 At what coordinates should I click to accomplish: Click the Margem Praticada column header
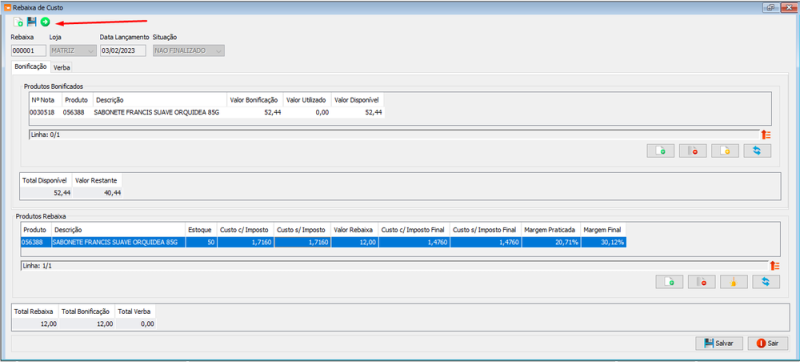coord(551,230)
